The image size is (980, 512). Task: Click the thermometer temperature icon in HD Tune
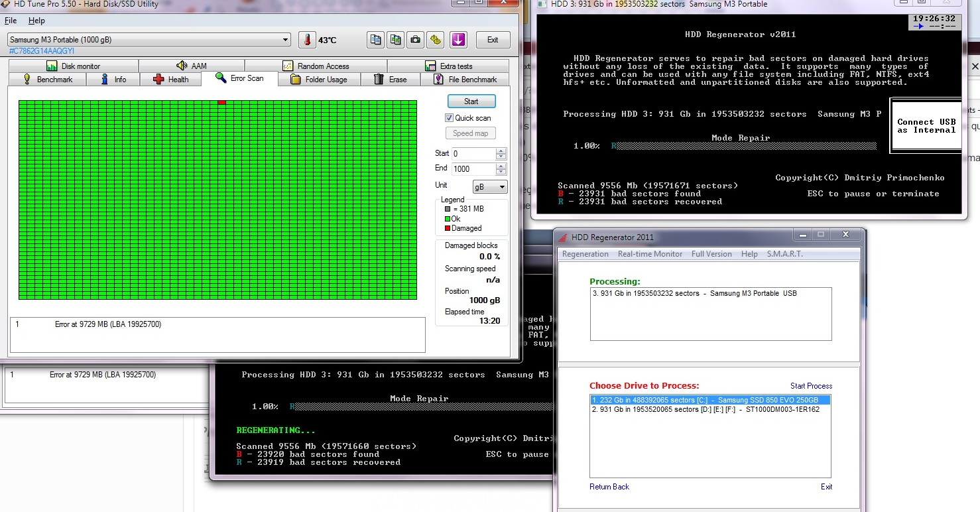click(x=307, y=40)
